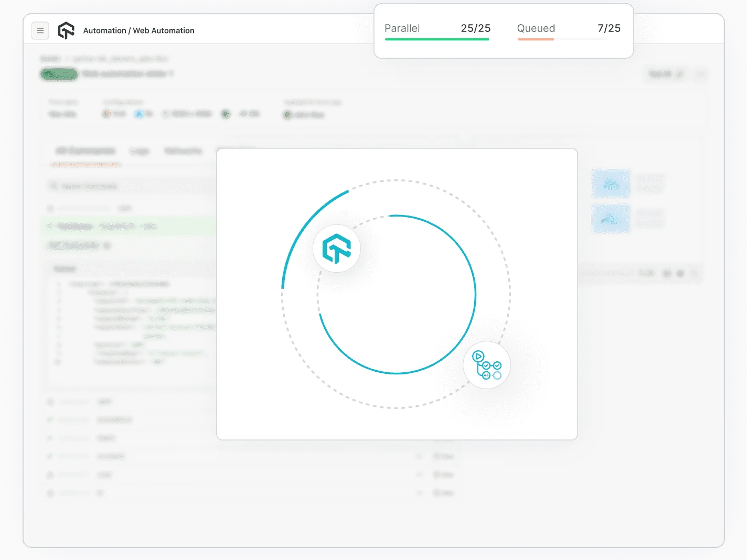The width and height of the screenshot is (747, 560).
Task: Switch to the Logs tab
Action: pos(140,151)
